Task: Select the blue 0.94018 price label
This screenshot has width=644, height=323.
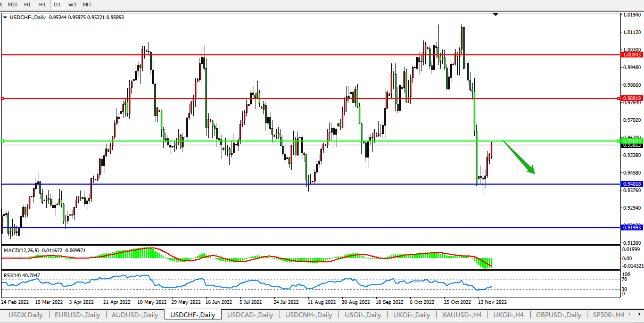Action: click(x=632, y=184)
